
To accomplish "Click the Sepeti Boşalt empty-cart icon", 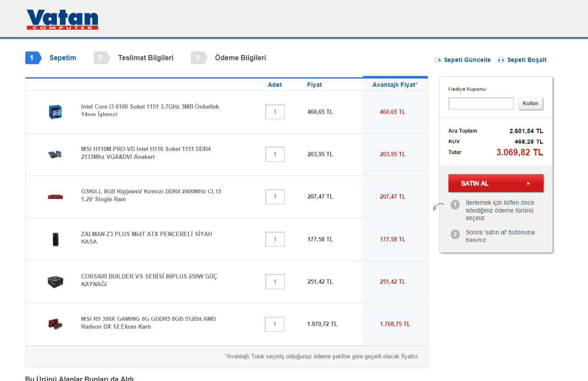I will click(501, 60).
